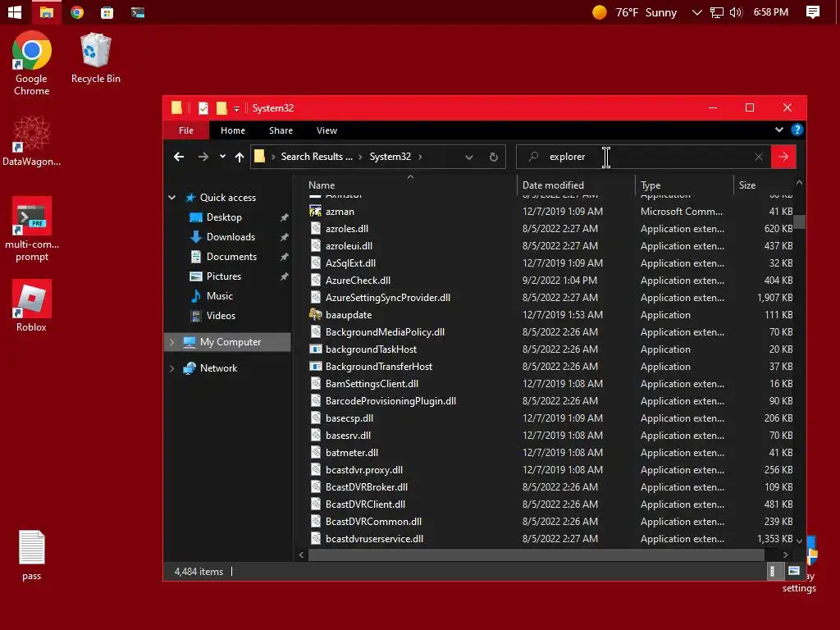Screen dimensions: 840x630
Task: Clear the search box text
Action: click(x=758, y=157)
